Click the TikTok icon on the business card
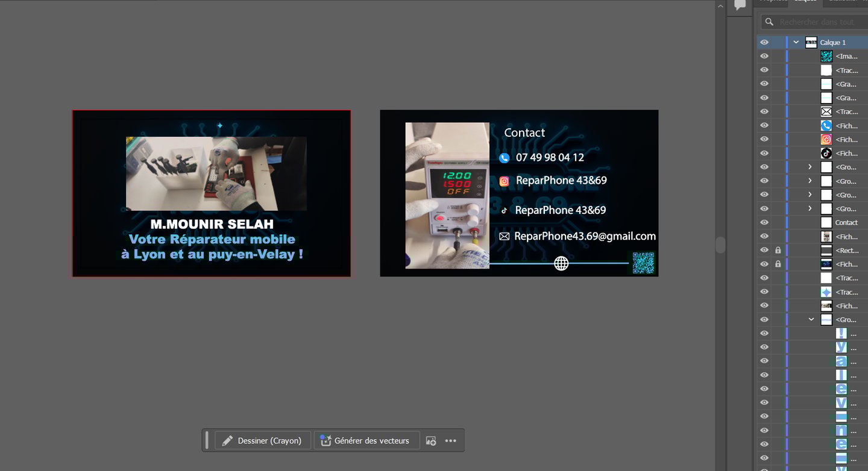The image size is (868, 471). pyautogui.click(x=505, y=210)
